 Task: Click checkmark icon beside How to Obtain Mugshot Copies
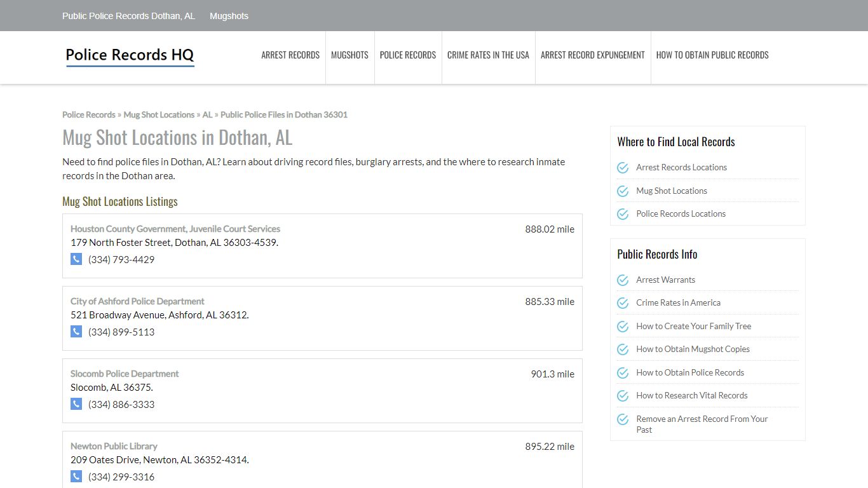(x=623, y=349)
